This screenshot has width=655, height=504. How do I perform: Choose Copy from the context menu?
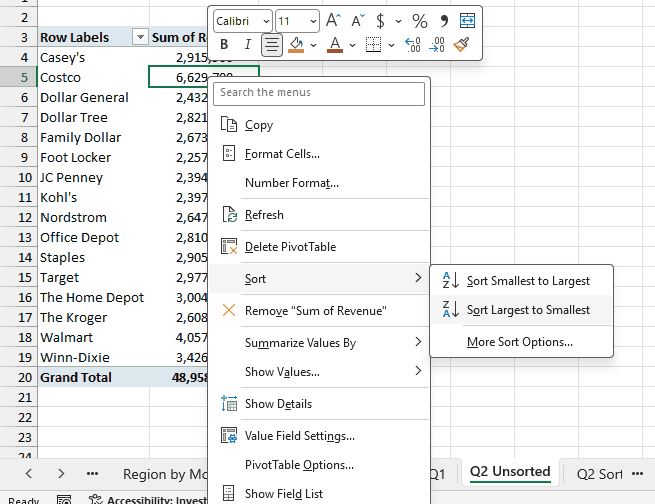point(319,125)
